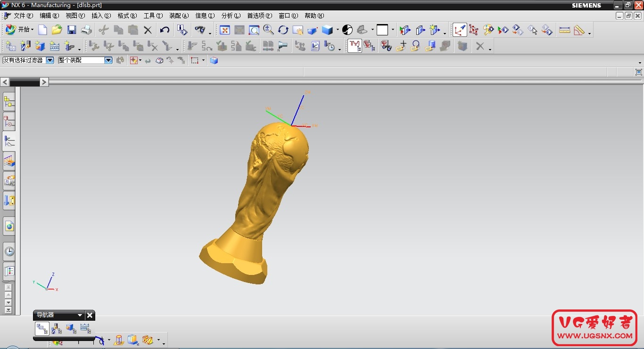Image resolution: width=644 pixels, height=349 pixels.
Task: Open the white background color dropdown
Action: 393,30
